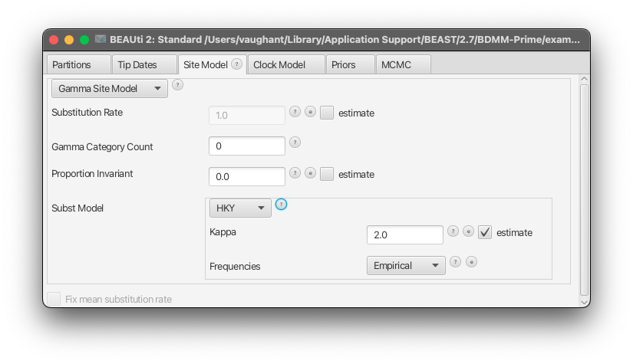The width and height of the screenshot is (633, 364).
Task: Click help icon beside Gamma Site Model dropdown
Action: click(x=178, y=85)
